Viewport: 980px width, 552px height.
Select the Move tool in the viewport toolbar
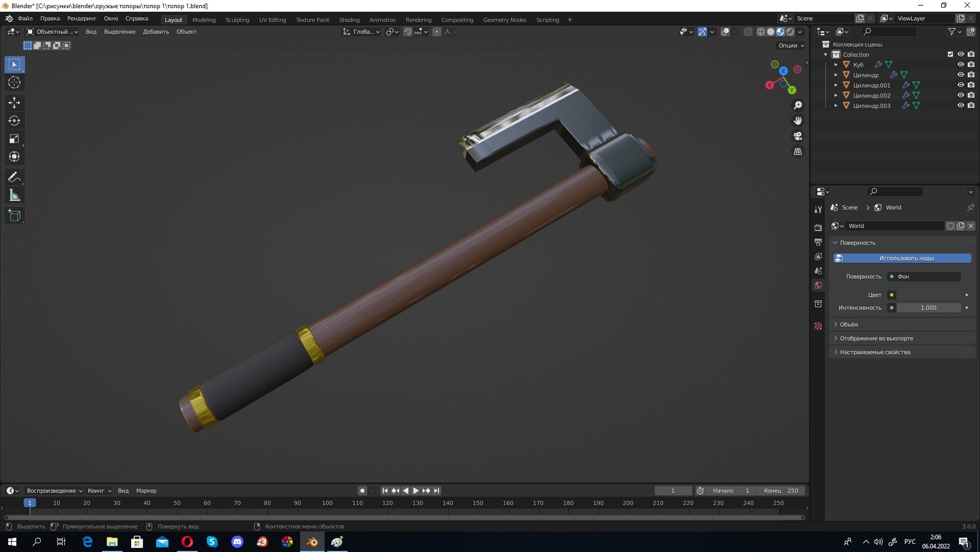(x=15, y=102)
